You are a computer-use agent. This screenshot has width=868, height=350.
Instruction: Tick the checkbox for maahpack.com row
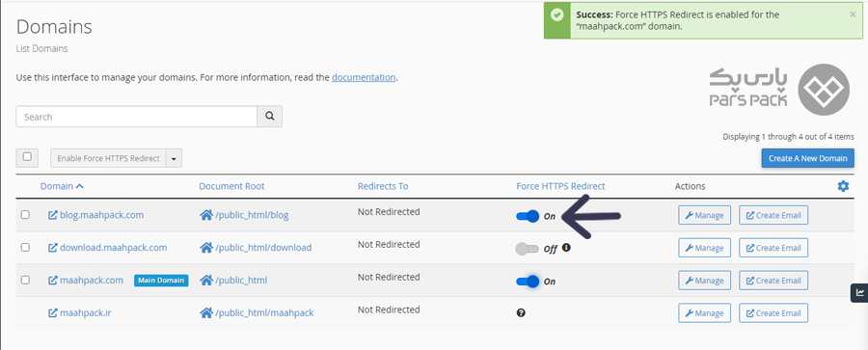25,281
